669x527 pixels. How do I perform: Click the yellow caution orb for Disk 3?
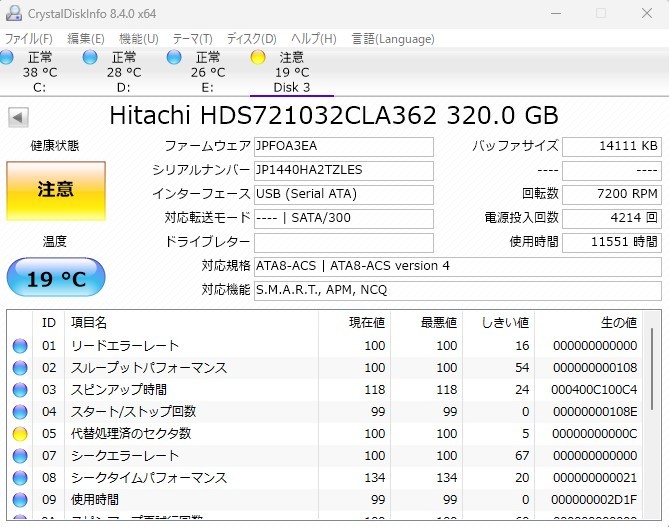point(258,58)
